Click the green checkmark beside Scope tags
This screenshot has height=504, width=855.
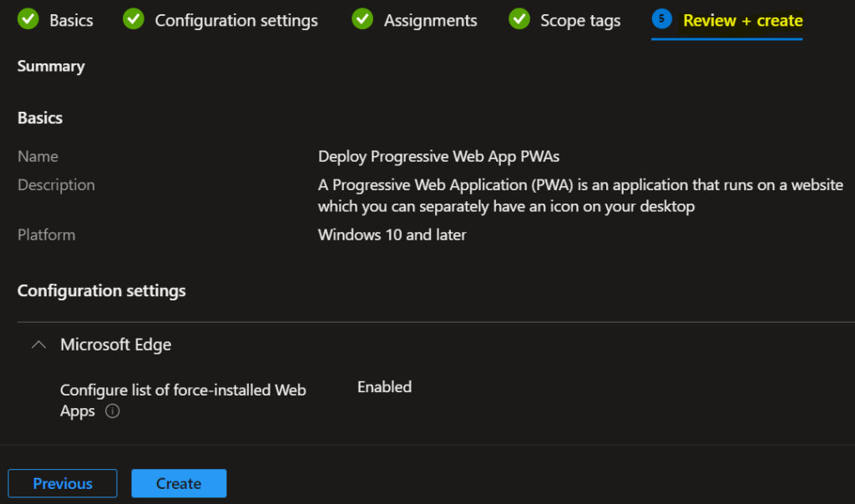(x=519, y=19)
